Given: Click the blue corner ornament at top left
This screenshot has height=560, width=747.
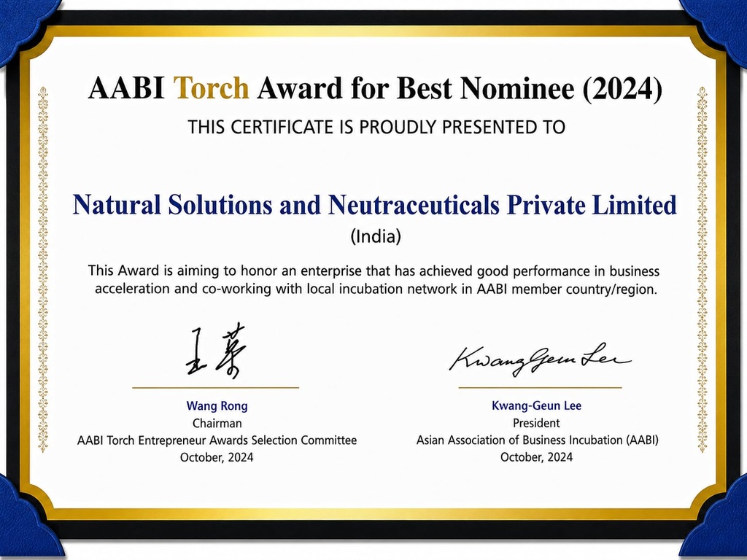Looking at the screenshot, I should tap(28, 29).
